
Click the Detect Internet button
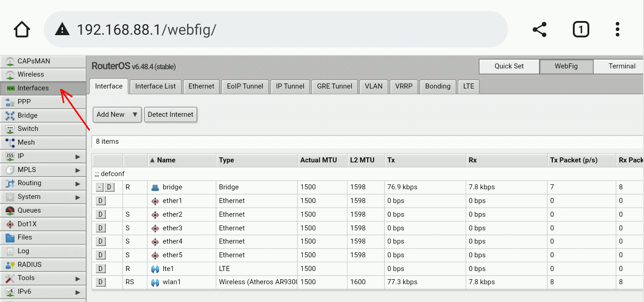click(171, 115)
